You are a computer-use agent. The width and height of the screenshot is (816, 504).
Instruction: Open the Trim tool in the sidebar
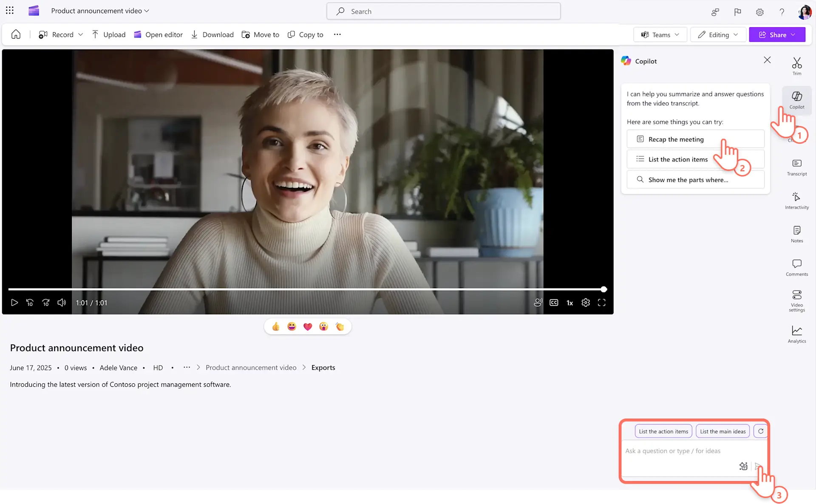coord(796,66)
